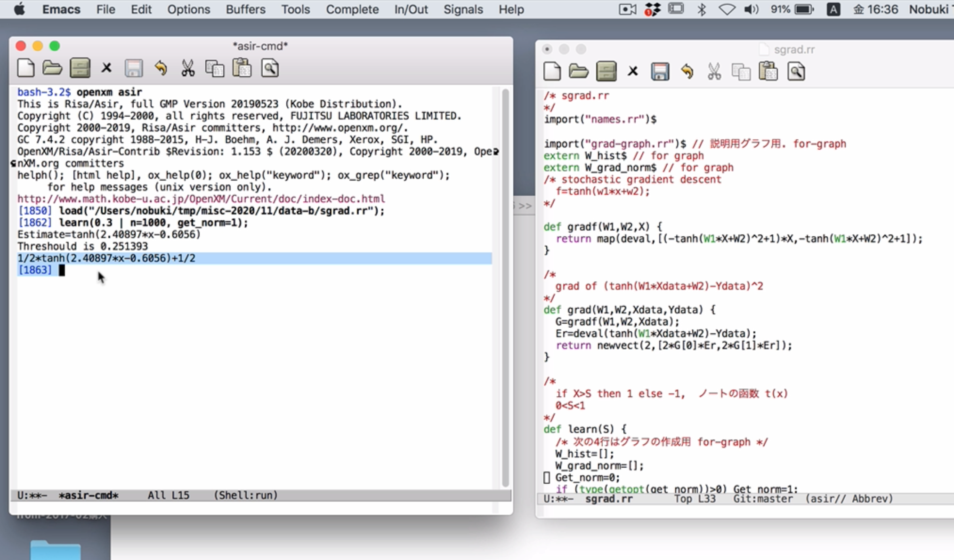Click (Shell:run) mode indicator
The width and height of the screenshot is (954, 560).
point(245,495)
